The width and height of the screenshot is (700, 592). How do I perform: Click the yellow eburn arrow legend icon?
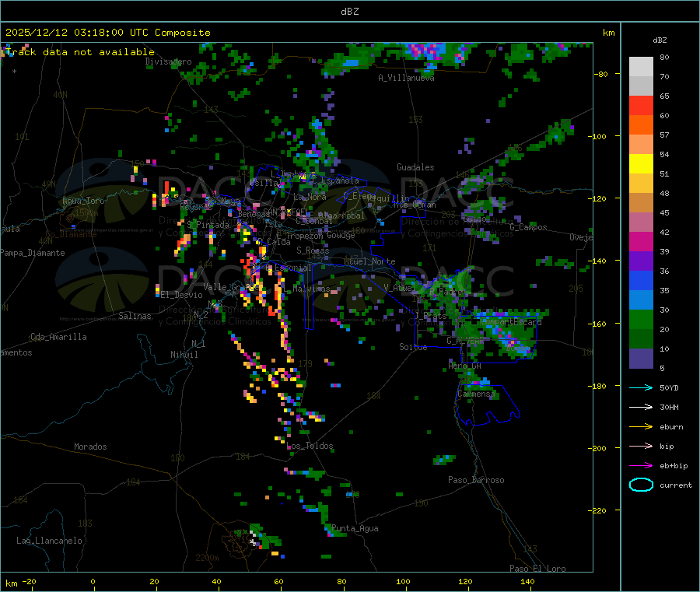click(x=641, y=426)
